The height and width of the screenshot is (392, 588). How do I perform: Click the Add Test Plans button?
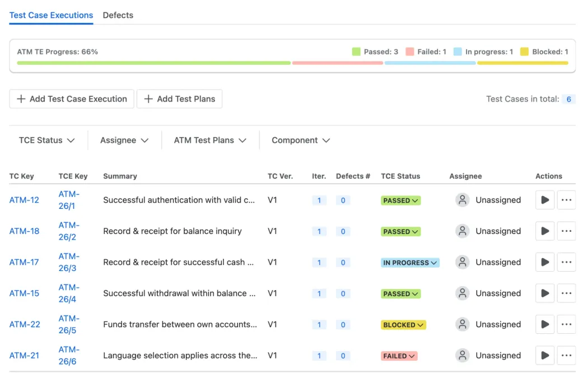point(180,99)
